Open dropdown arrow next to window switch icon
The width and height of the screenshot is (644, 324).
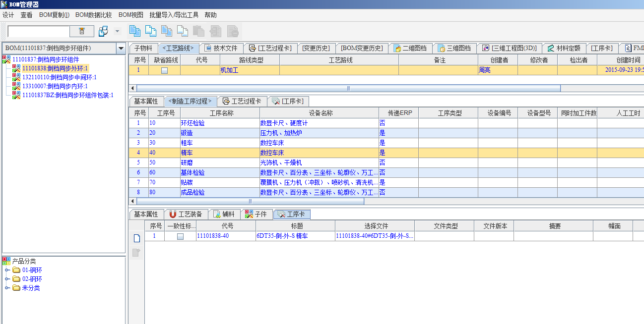118,31
